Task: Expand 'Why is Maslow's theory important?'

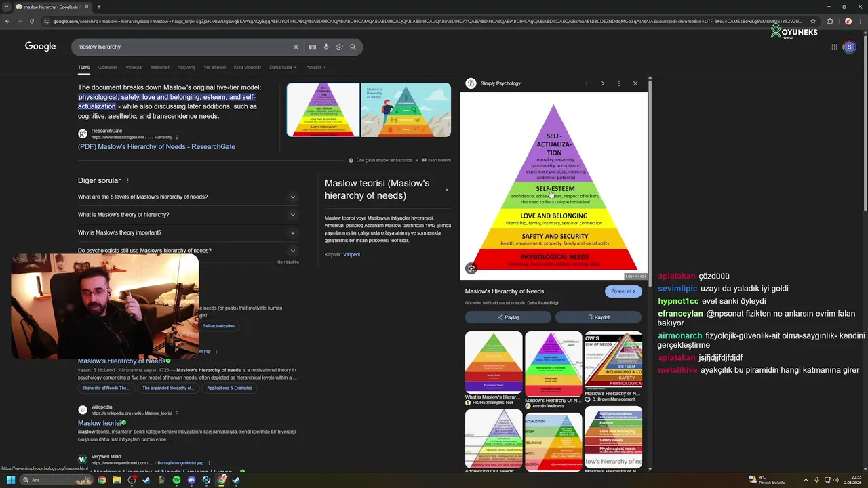Action: click(188, 232)
